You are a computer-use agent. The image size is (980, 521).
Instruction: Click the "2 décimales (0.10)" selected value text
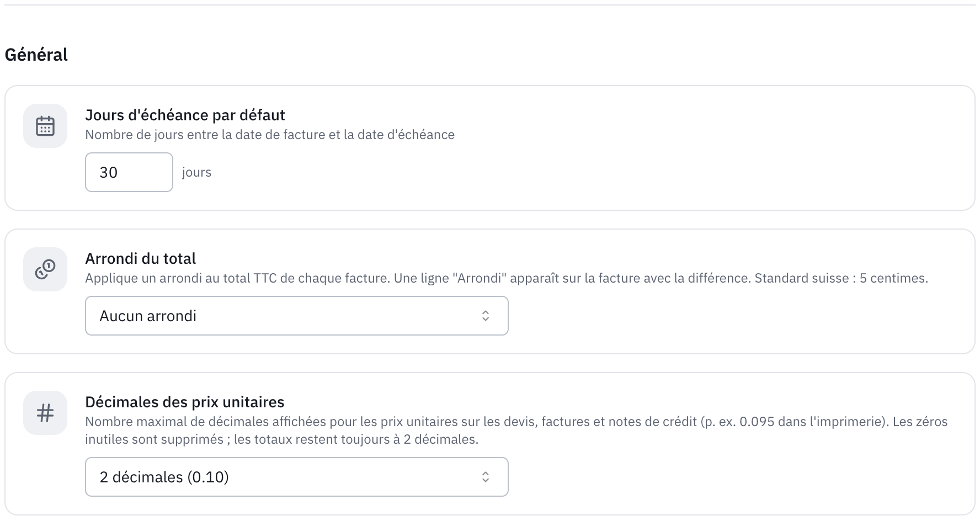(x=164, y=477)
